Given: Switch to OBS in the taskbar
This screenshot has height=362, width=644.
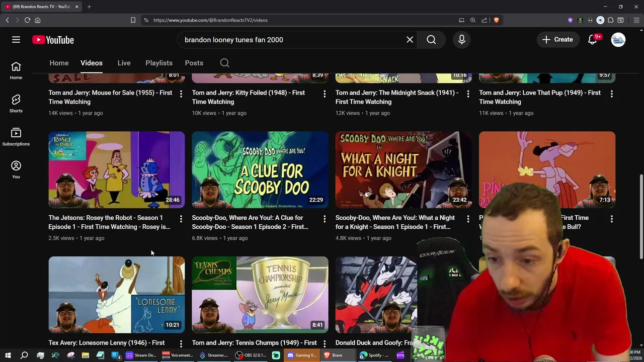Looking at the screenshot, I should coord(251,355).
